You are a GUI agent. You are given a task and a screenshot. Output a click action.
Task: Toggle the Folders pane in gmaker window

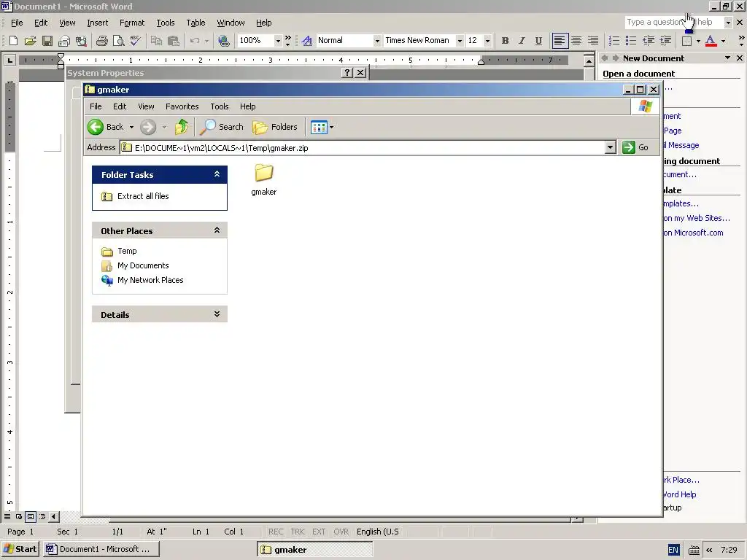(275, 127)
